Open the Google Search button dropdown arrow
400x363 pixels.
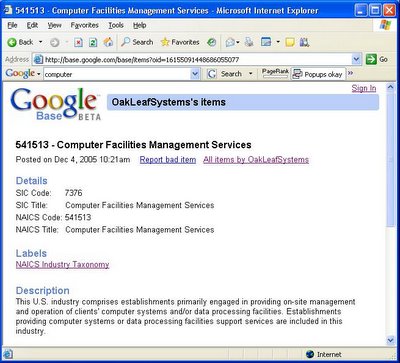[x=251, y=74]
